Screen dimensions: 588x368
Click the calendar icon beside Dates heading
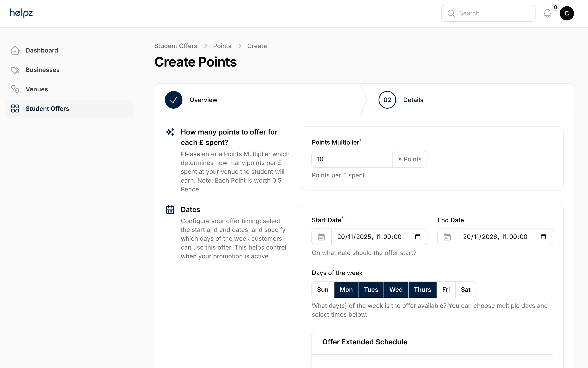(170, 210)
